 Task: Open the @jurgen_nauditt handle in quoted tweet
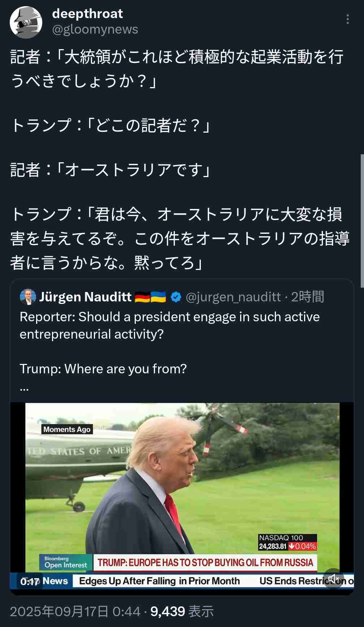coord(233,297)
